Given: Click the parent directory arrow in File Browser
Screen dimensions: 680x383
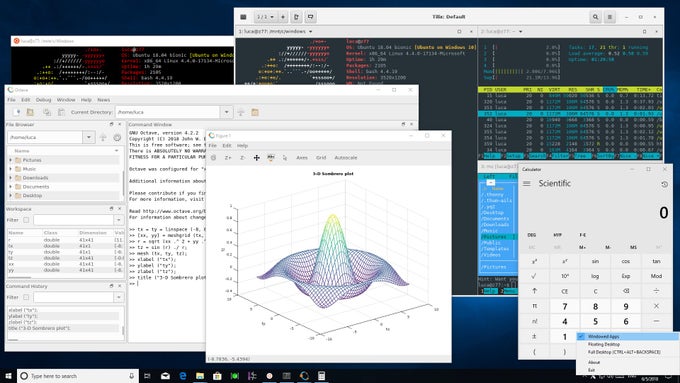Looking at the screenshot, I should coord(103,137).
